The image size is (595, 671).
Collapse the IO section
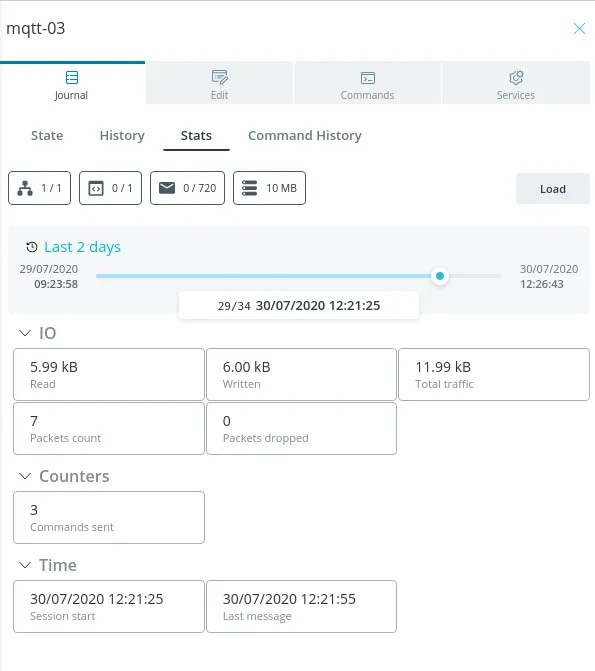tap(25, 333)
